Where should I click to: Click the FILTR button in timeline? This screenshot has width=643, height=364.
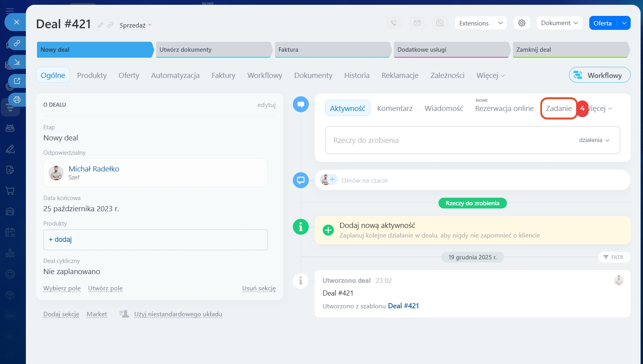(x=614, y=257)
